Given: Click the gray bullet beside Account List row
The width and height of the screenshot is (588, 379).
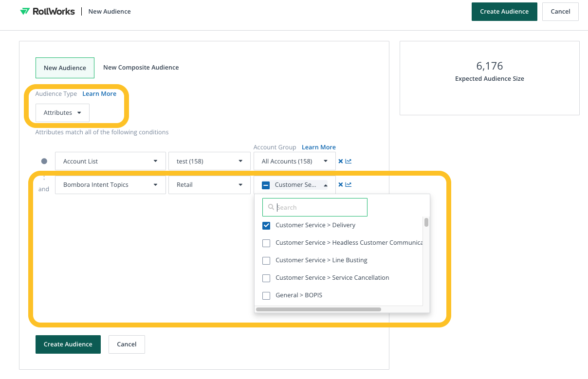Looking at the screenshot, I should pyautogui.click(x=44, y=161).
